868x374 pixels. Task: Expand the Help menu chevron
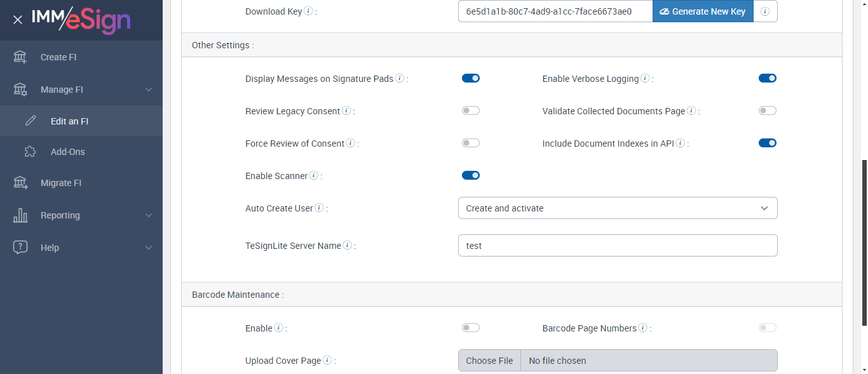click(x=149, y=248)
